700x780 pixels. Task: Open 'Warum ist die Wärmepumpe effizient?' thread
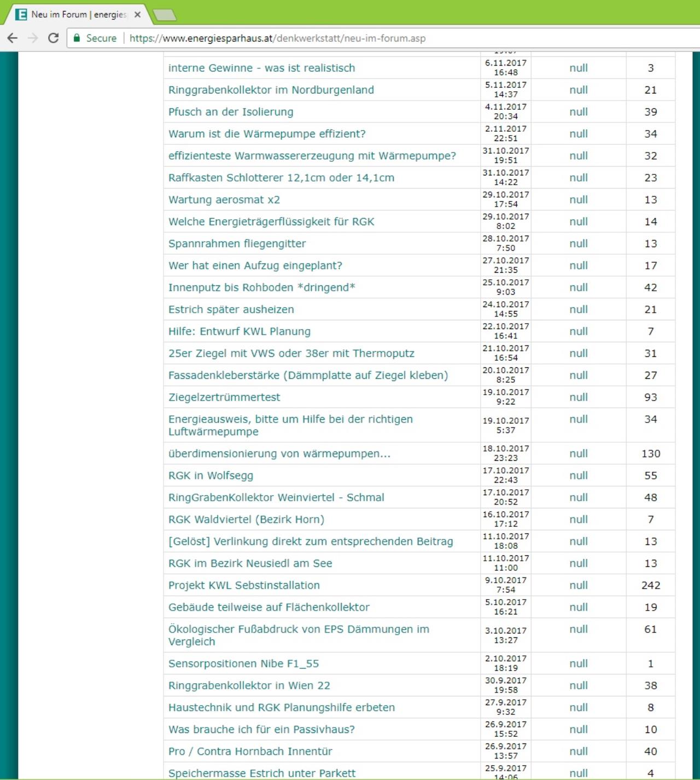(x=267, y=134)
